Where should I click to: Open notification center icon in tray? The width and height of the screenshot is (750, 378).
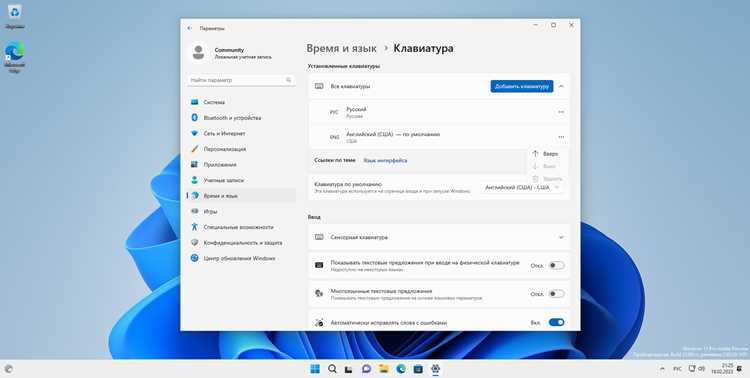click(x=739, y=368)
